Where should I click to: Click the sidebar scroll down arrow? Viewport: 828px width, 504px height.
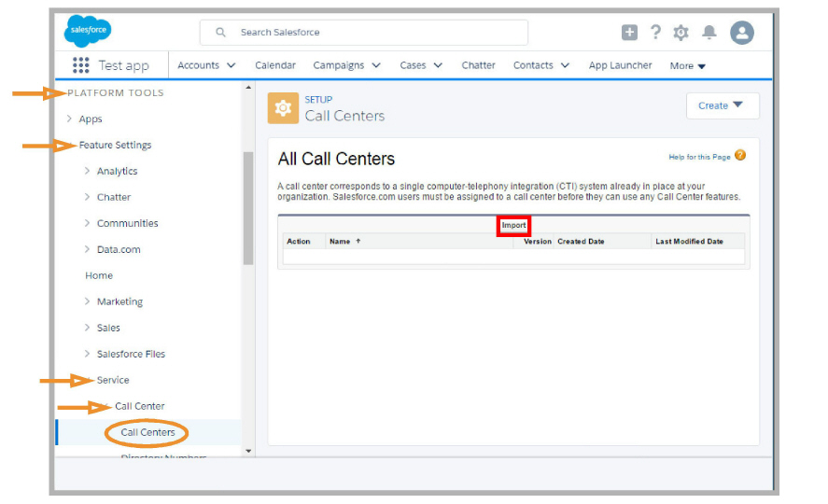click(248, 451)
